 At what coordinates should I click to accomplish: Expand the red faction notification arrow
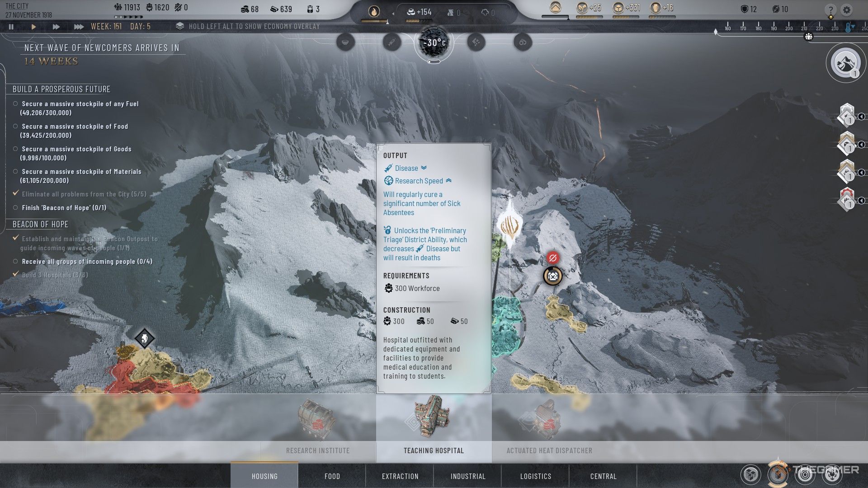pyautogui.click(x=861, y=200)
